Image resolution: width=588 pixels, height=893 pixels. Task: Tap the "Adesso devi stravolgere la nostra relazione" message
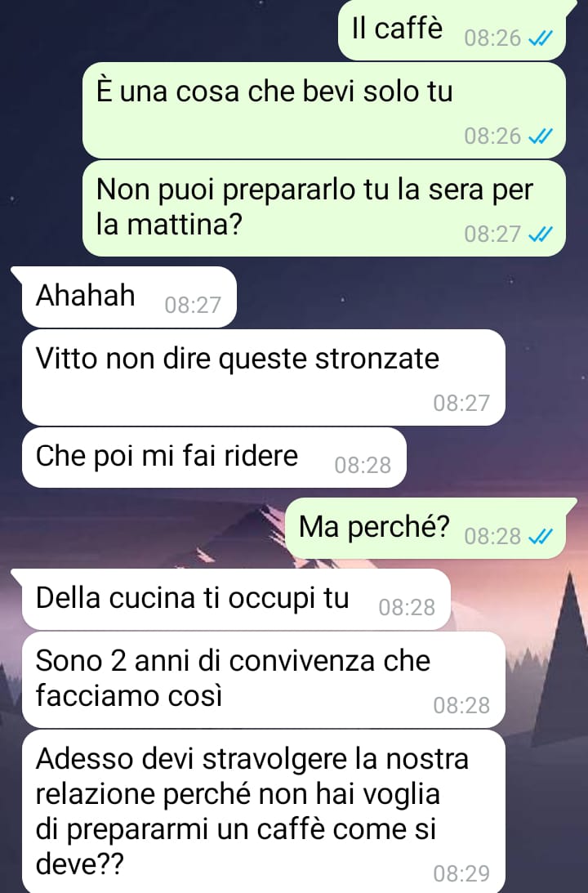click(x=264, y=811)
